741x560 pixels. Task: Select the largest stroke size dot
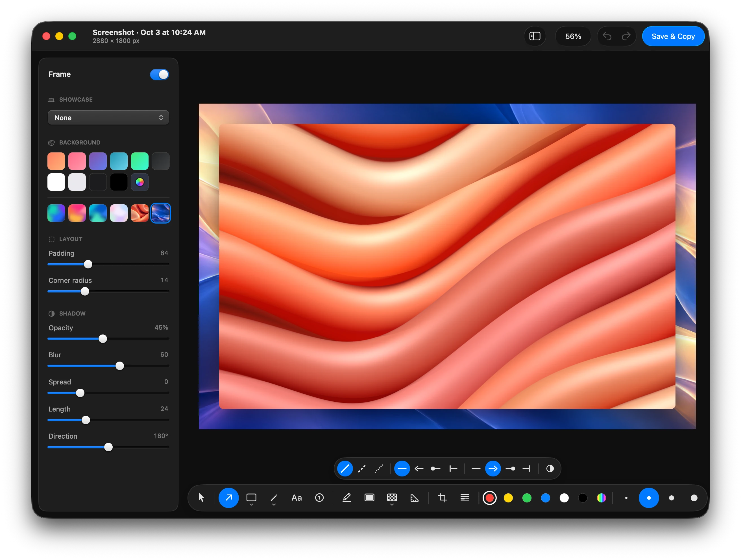coord(694,498)
